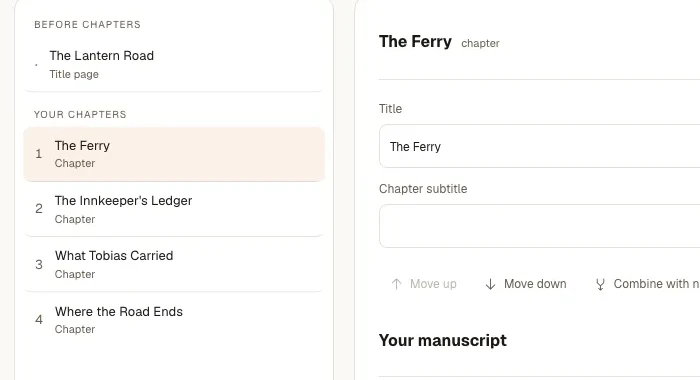Open The Lantern Road title page
The height and width of the screenshot is (380, 700).
coord(174,64)
